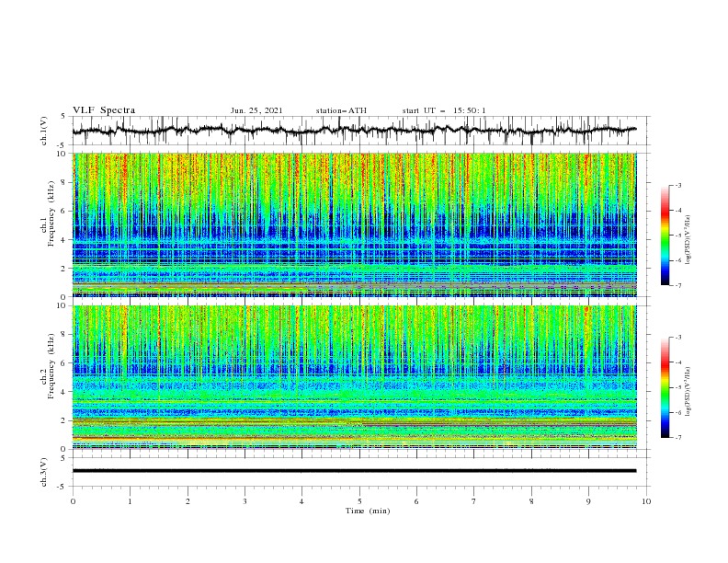Viewport: 728px width, 563px height.
Task: Click the ch.1 spectrogram color scale bar
Action: point(665,236)
